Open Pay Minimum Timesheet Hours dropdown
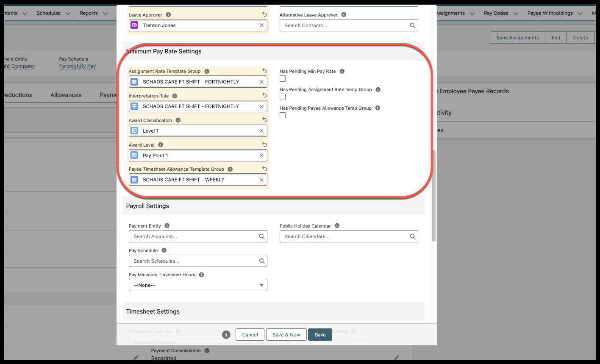 (x=198, y=285)
